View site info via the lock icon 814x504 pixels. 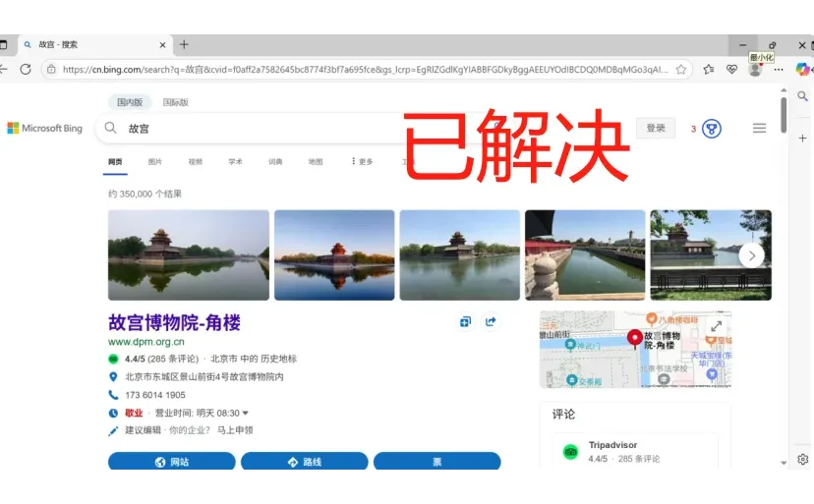51,69
